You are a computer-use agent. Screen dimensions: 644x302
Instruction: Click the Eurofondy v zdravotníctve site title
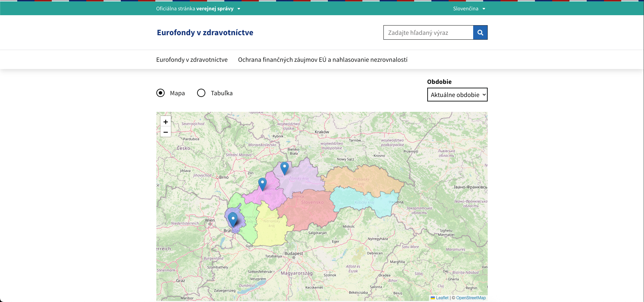(x=205, y=32)
